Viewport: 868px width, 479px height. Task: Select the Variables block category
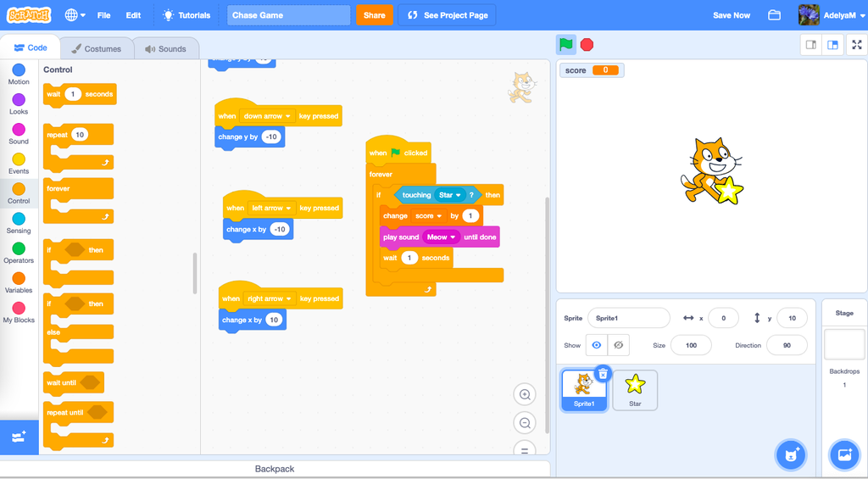click(19, 283)
